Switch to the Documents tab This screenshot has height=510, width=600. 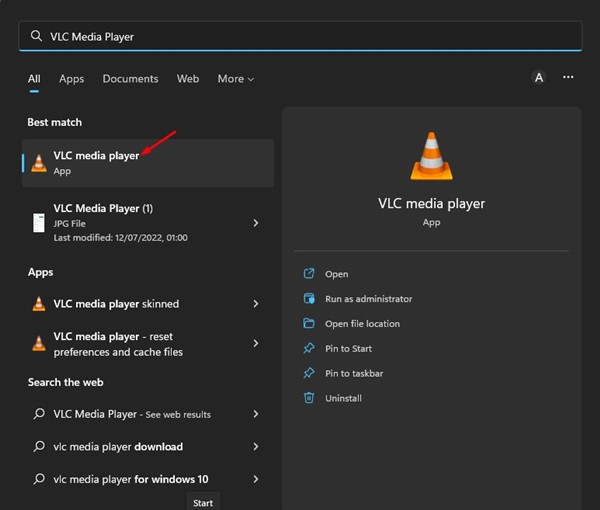pos(130,79)
